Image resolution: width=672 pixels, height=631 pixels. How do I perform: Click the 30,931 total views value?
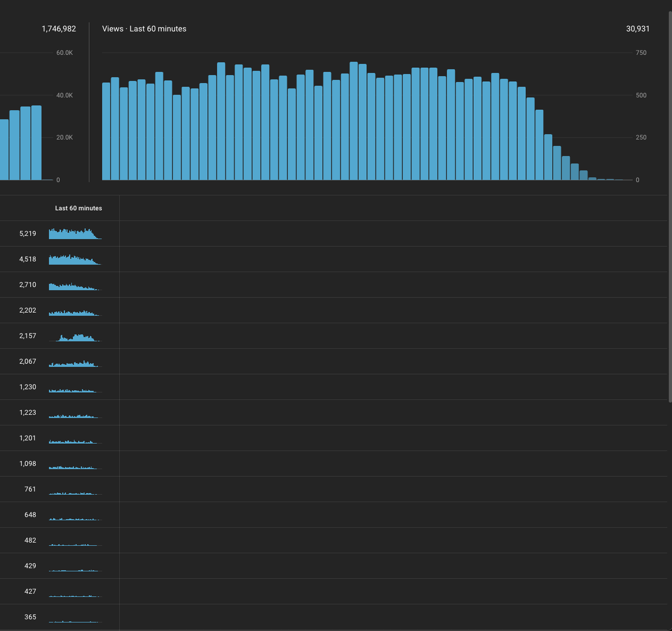click(x=638, y=29)
